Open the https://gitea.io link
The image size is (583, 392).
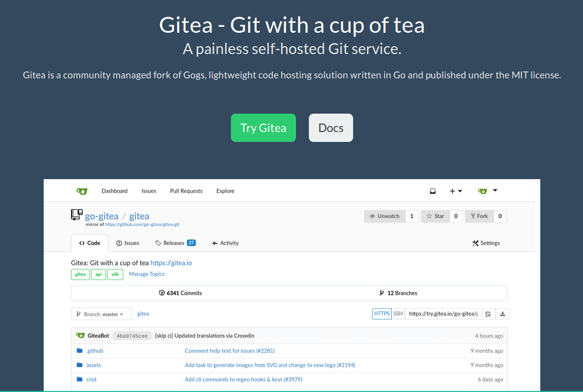tap(171, 263)
